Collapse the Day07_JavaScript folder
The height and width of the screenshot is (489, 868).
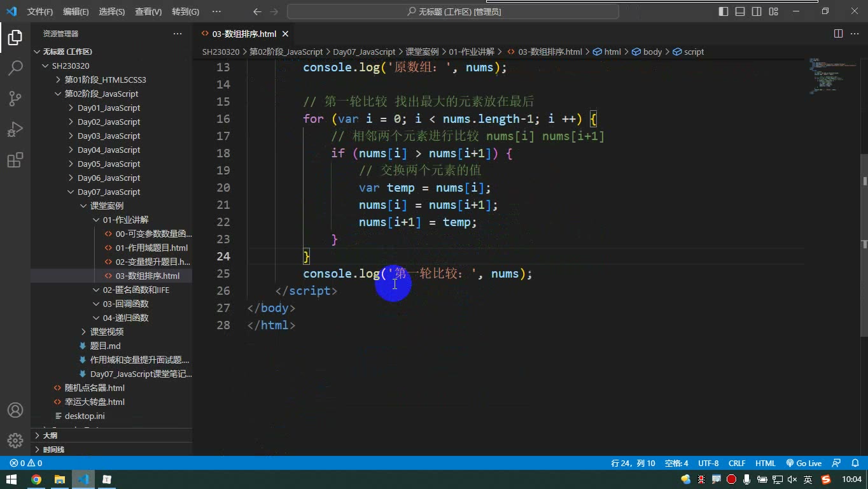(109, 192)
